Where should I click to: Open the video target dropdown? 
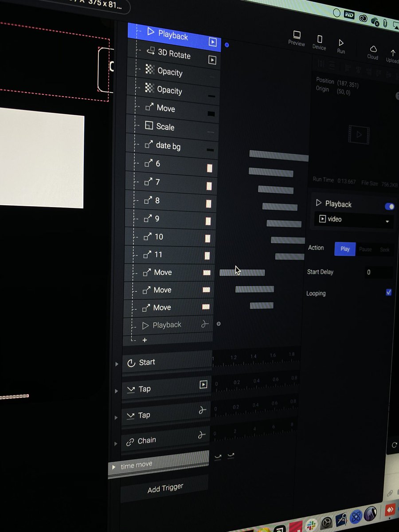tap(354, 220)
